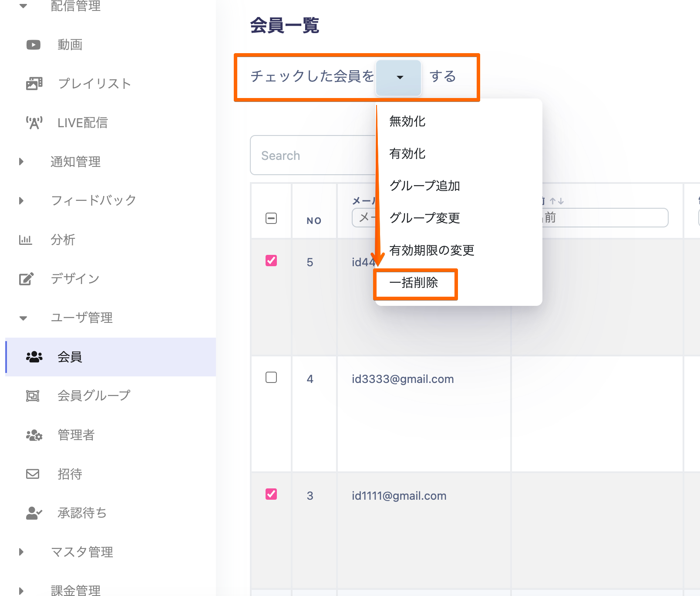Screen dimensions: 700x596
Task: Click the invitation (招待) envelope icon
Action: pos(33,474)
